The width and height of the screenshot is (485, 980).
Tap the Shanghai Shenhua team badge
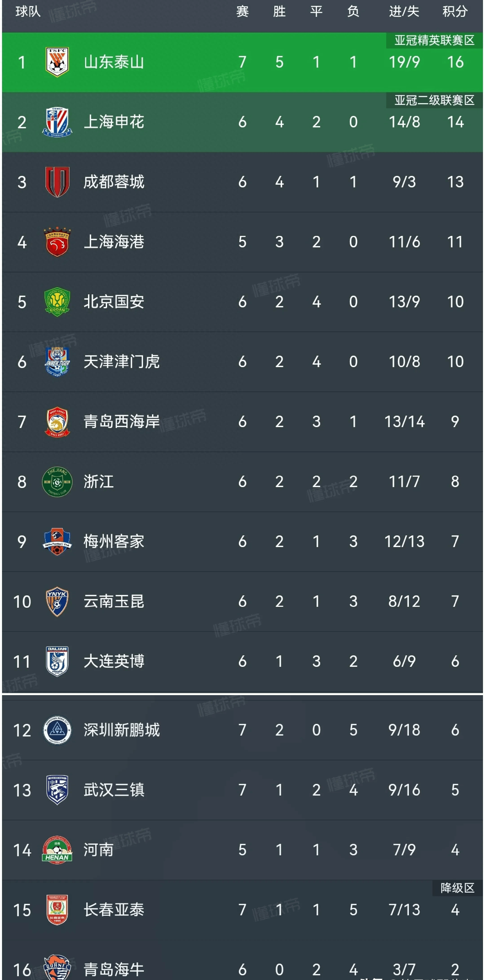pyautogui.click(x=57, y=122)
